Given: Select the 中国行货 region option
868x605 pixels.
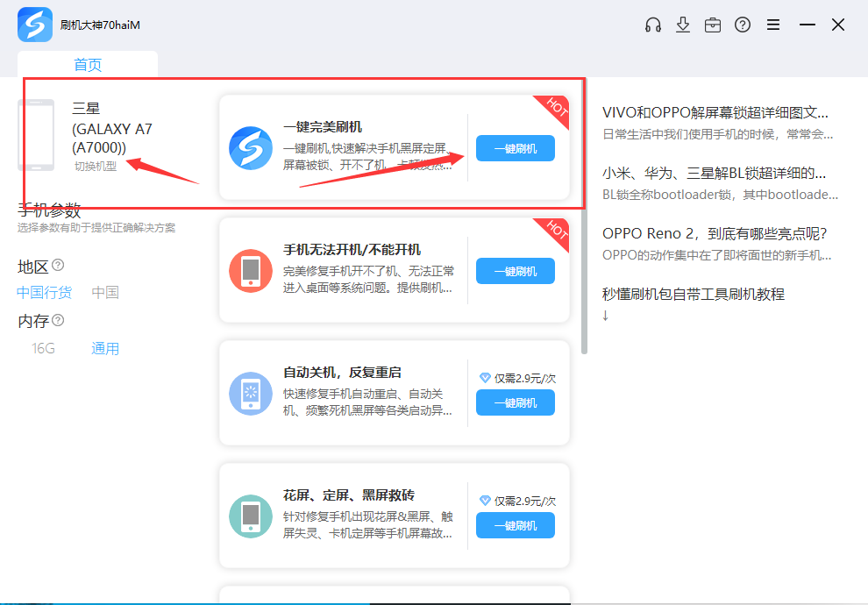Looking at the screenshot, I should point(44,293).
